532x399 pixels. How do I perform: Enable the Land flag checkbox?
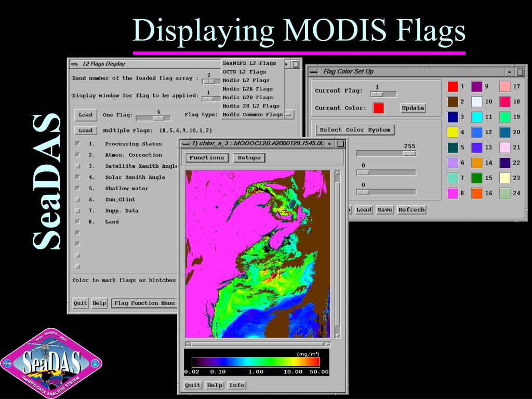click(78, 222)
